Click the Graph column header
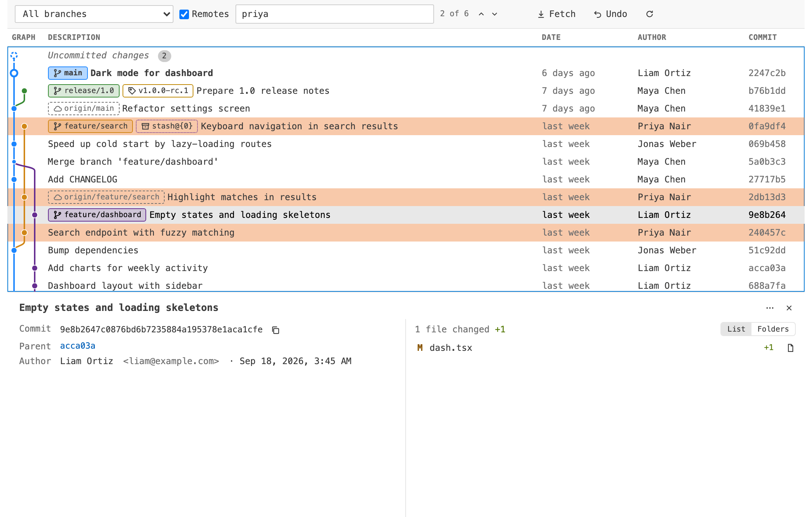The height and width of the screenshot is (517, 812). pos(24,37)
